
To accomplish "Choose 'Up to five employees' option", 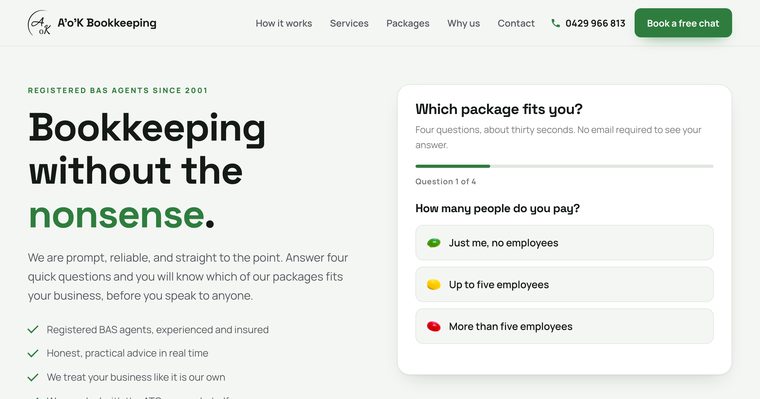I will tap(564, 285).
